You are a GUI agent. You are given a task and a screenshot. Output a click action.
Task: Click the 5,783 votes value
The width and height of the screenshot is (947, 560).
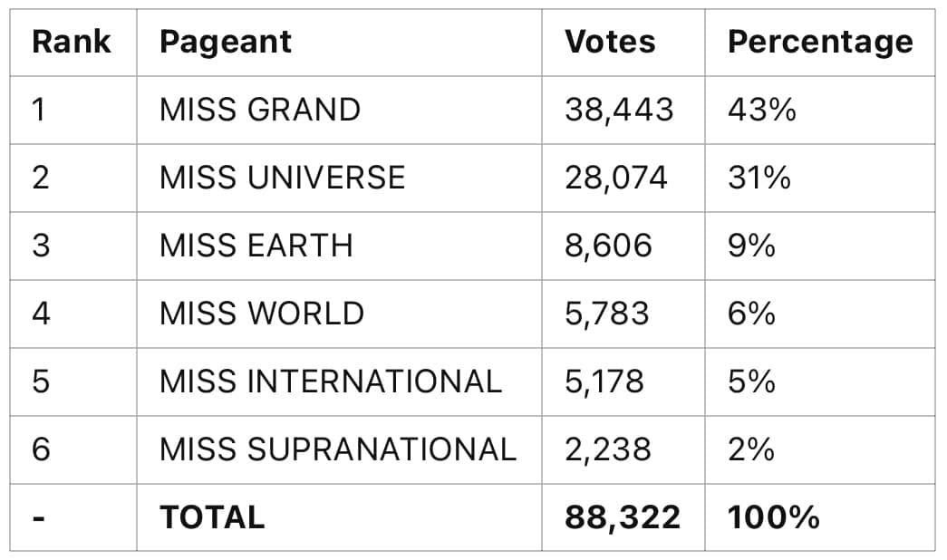point(606,314)
